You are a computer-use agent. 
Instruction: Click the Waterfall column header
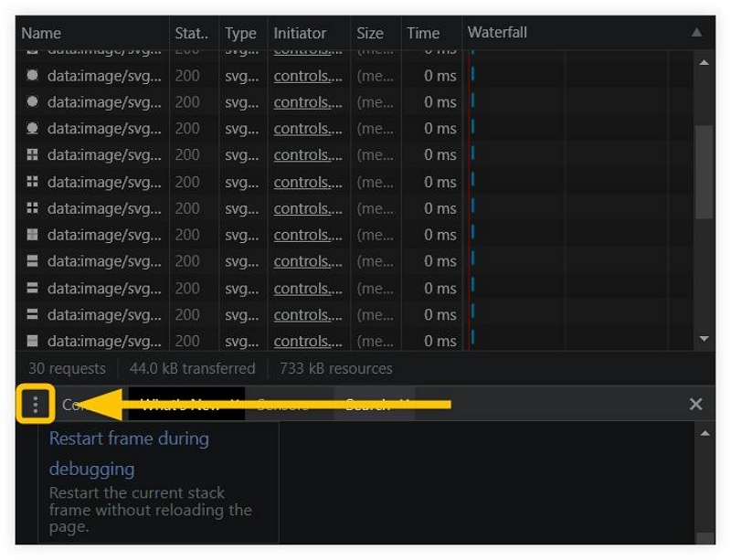(588, 33)
